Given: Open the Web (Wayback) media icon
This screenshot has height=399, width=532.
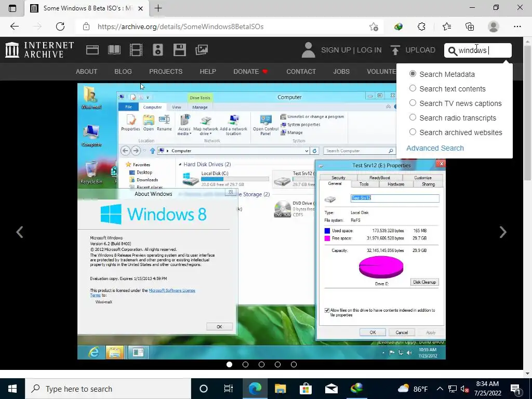Looking at the screenshot, I should tap(92, 50).
